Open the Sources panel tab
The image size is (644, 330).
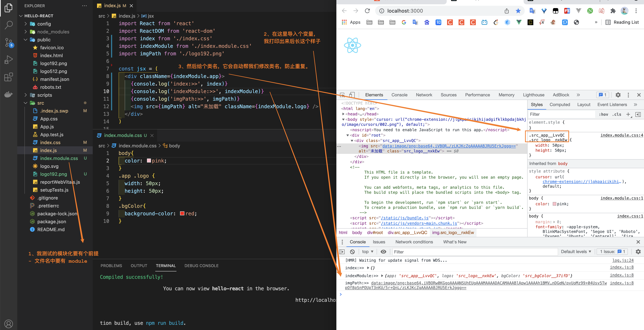448,95
